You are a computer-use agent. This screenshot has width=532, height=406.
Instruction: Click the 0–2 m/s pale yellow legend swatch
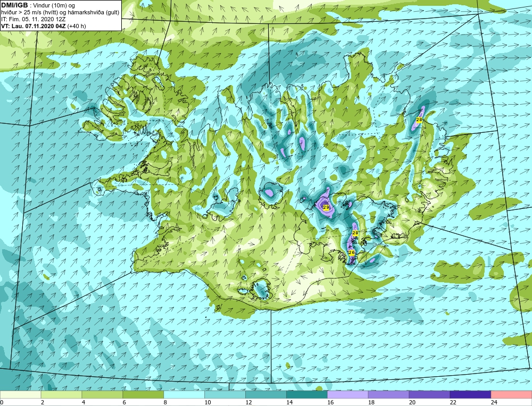coord(20,394)
